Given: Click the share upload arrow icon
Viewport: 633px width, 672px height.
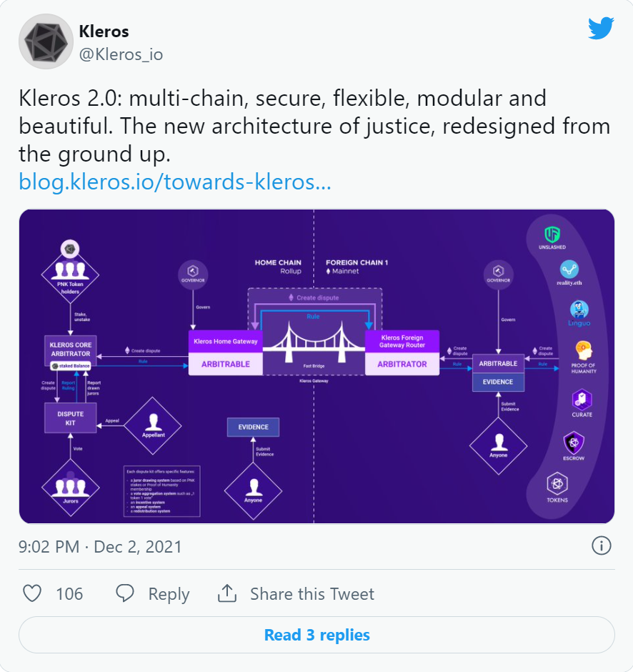Looking at the screenshot, I should pyautogui.click(x=227, y=593).
